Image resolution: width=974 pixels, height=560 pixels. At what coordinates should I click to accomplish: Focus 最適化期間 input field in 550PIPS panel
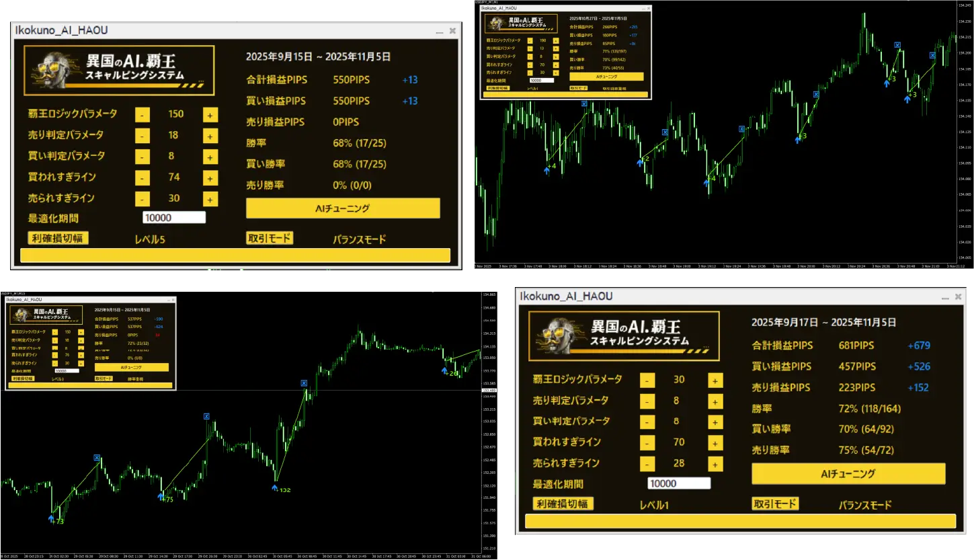click(173, 218)
